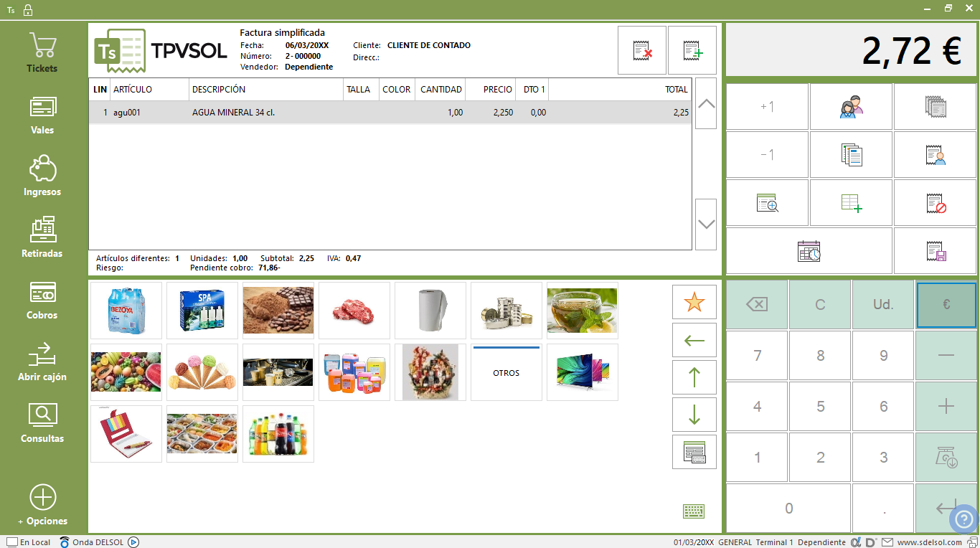This screenshot has width=980, height=548.
Task: Select the prepared food trays category
Action: [x=202, y=434]
